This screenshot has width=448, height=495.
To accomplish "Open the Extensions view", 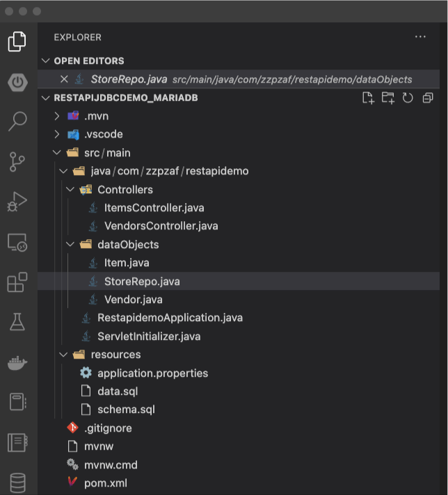I will point(17,282).
